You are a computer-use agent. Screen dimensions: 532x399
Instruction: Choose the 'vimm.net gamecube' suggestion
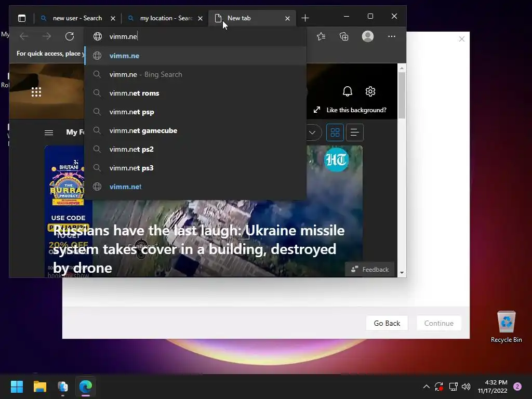click(195, 130)
